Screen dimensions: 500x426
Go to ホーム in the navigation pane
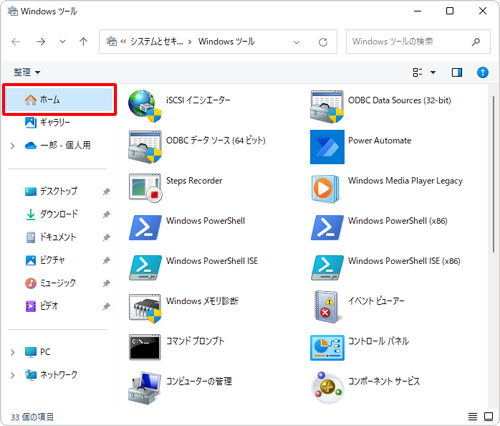(x=59, y=99)
